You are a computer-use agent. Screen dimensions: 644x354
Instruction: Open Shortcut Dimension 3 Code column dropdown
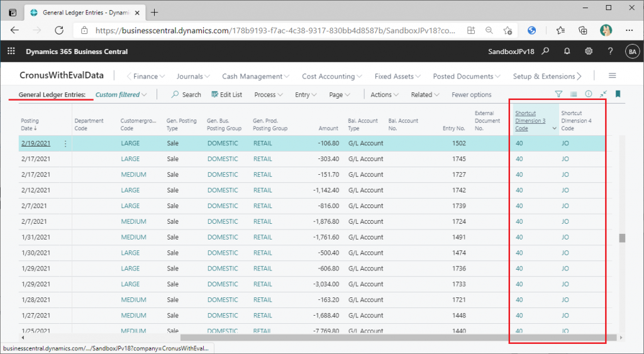point(555,128)
